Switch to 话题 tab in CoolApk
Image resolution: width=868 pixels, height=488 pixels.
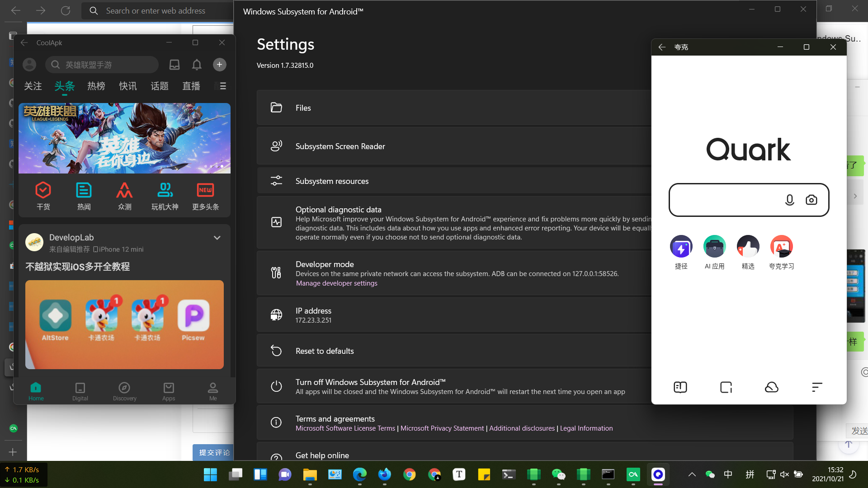point(160,86)
